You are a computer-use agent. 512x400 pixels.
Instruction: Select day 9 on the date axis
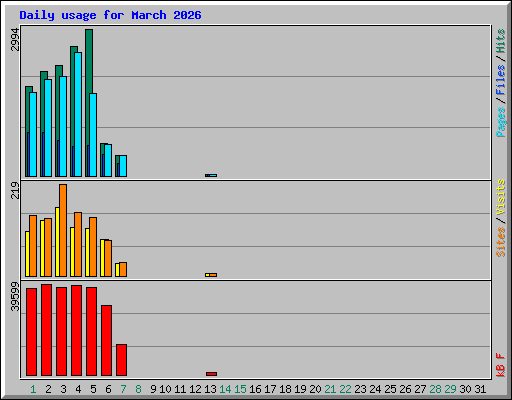click(153, 389)
